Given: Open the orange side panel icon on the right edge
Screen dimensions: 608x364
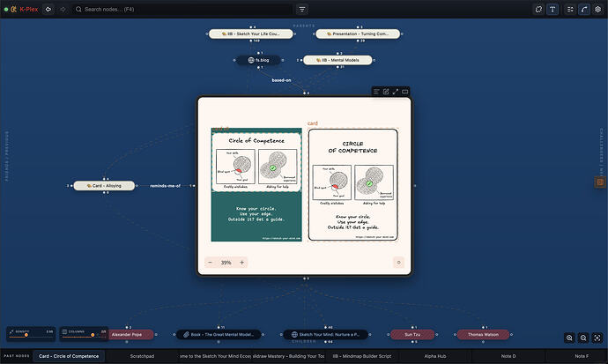Looking at the screenshot, I should [600, 182].
